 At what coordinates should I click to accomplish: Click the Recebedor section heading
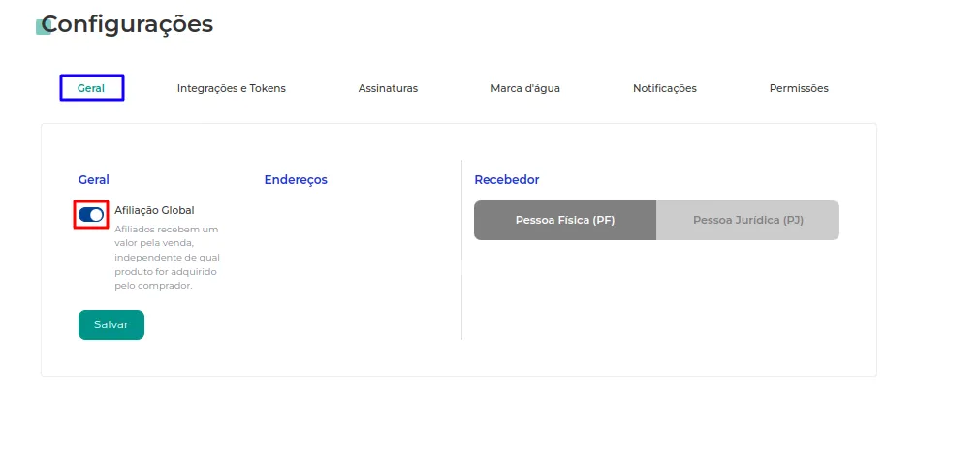pos(507,180)
